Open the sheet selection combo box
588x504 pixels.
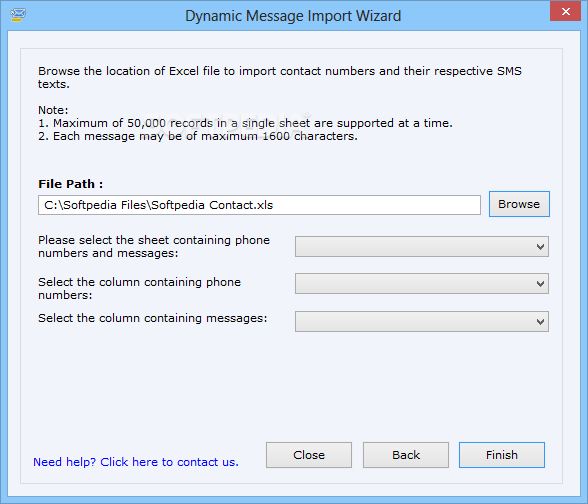[x=422, y=246]
